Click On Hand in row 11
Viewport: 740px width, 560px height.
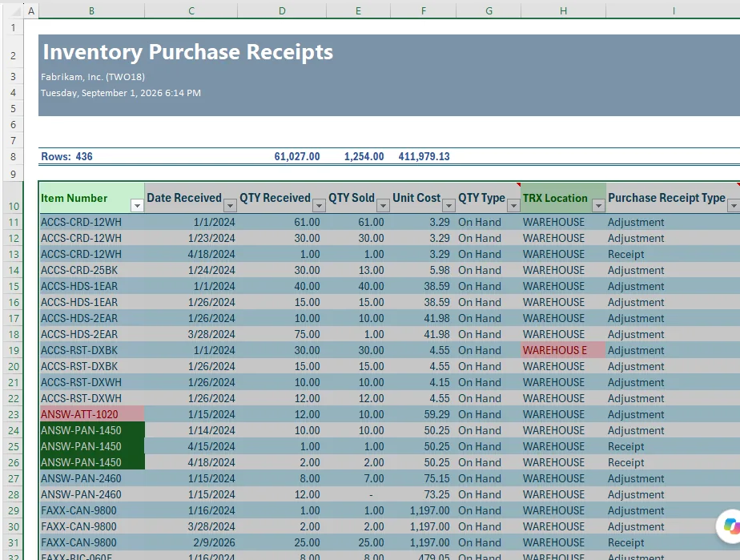click(x=489, y=222)
